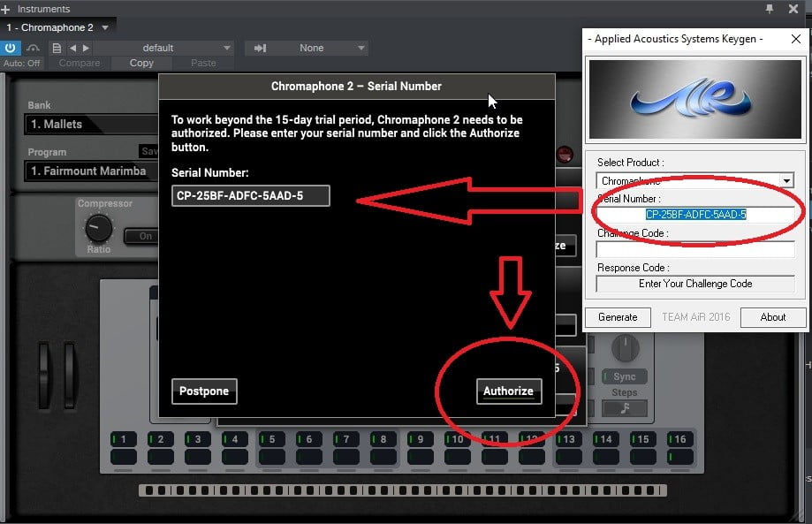Toggle step number 16 button
The image size is (812, 524).
point(680,439)
